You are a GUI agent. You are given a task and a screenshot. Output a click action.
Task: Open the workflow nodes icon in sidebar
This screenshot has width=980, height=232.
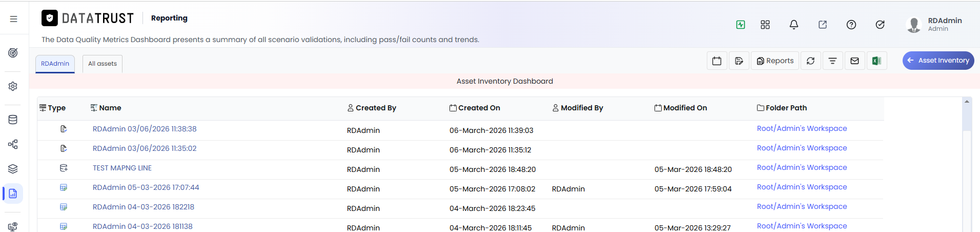click(13, 144)
